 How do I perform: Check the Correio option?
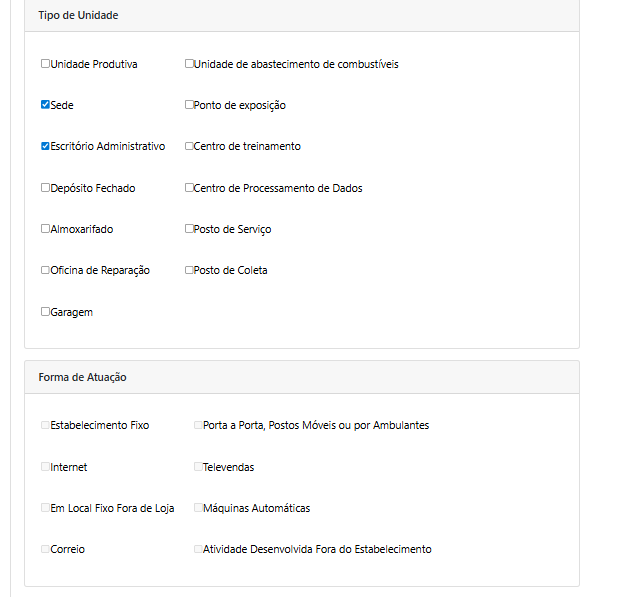click(x=45, y=549)
